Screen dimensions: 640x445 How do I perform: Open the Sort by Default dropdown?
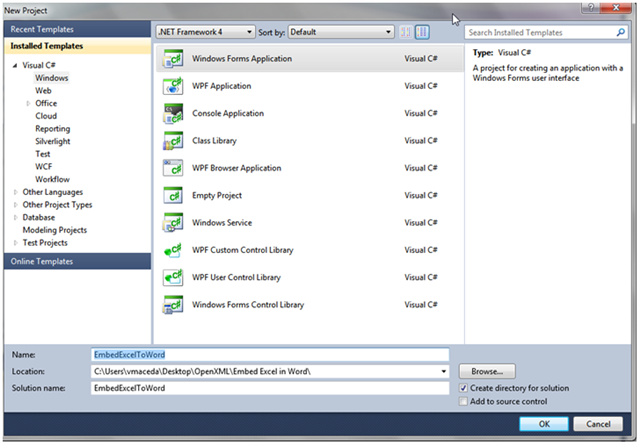pyautogui.click(x=341, y=32)
